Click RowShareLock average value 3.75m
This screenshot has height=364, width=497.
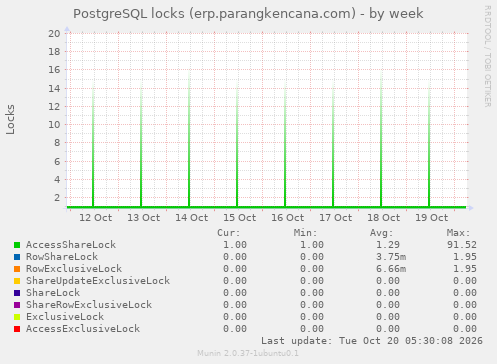(x=391, y=257)
